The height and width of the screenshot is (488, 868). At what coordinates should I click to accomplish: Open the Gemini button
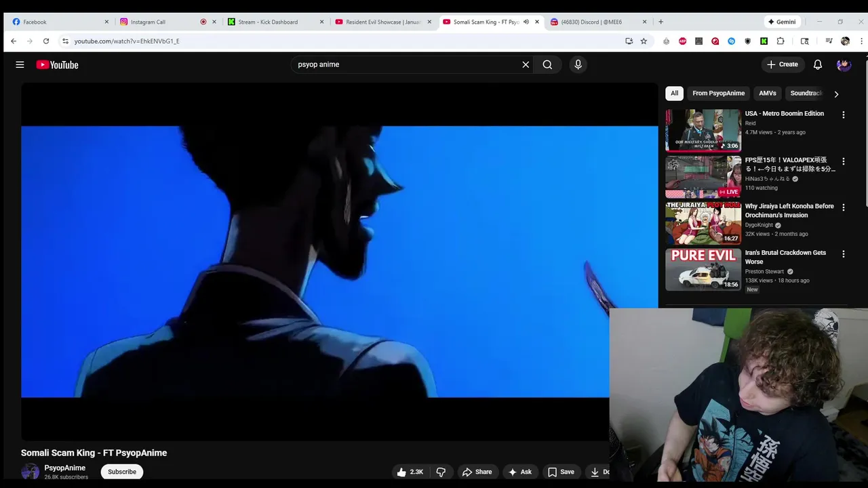point(781,22)
